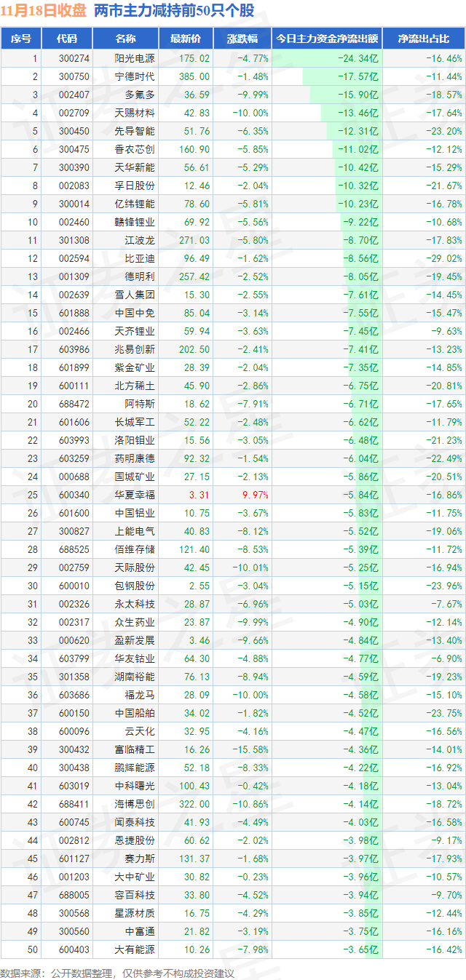This screenshot has width=466, height=980.
Task: Click the stock name 宁德时代
Action: coord(135,76)
